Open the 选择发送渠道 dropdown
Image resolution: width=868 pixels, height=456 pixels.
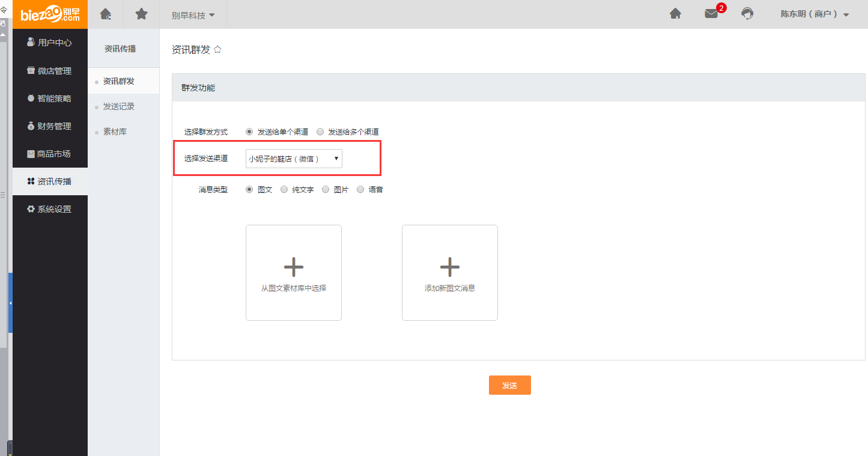click(x=294, y=159)
